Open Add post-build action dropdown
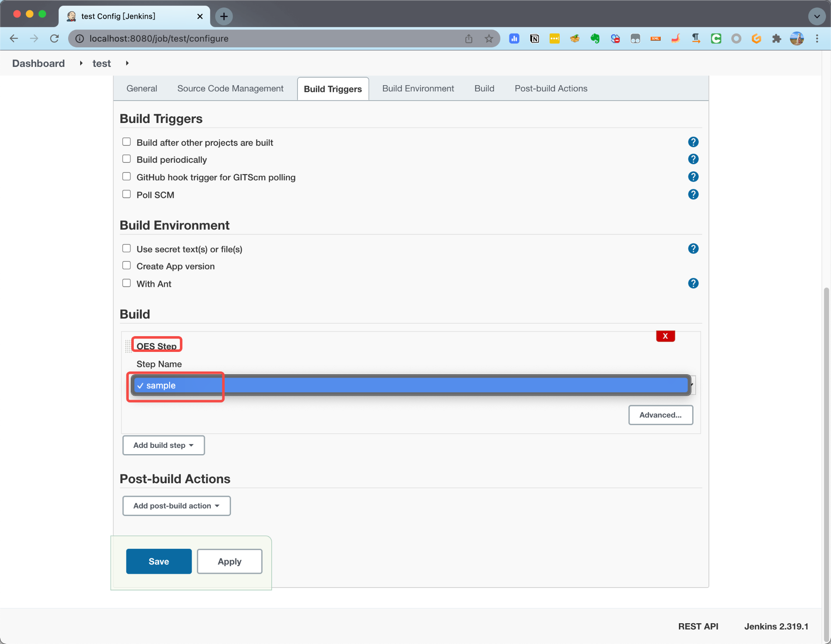 click(176, 506)
